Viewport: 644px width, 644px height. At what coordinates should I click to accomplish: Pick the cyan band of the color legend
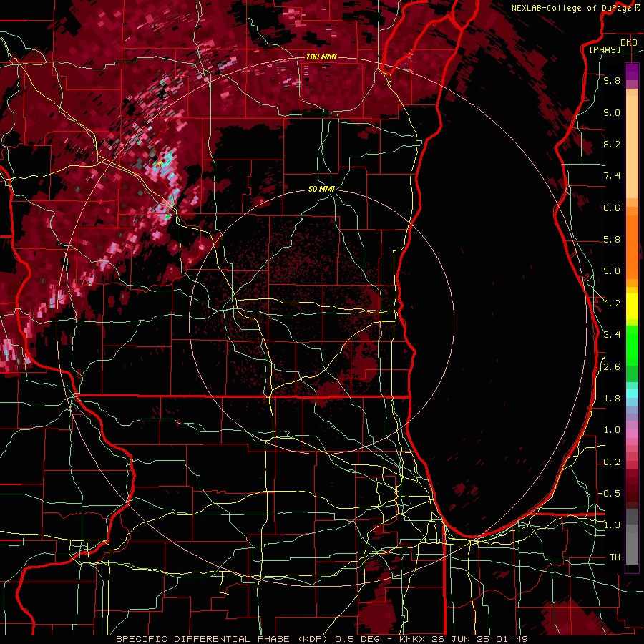click(x=632, y=394)
